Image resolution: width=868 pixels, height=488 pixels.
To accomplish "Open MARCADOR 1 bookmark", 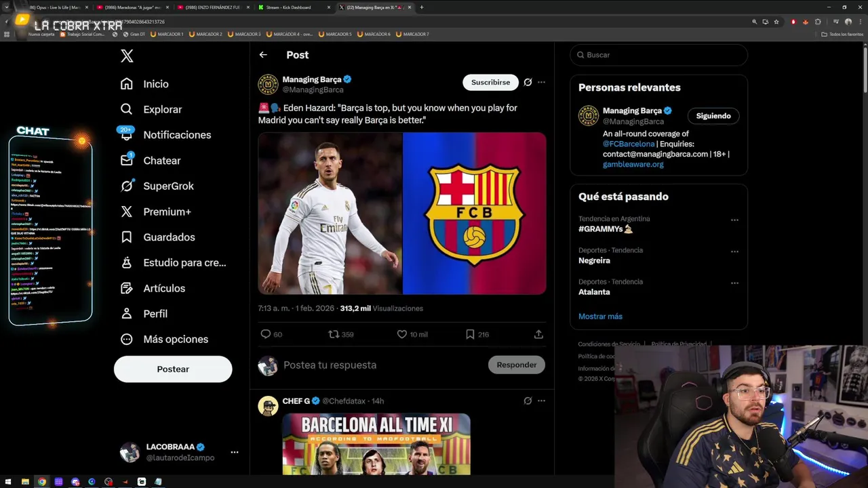I will (167, 34).
